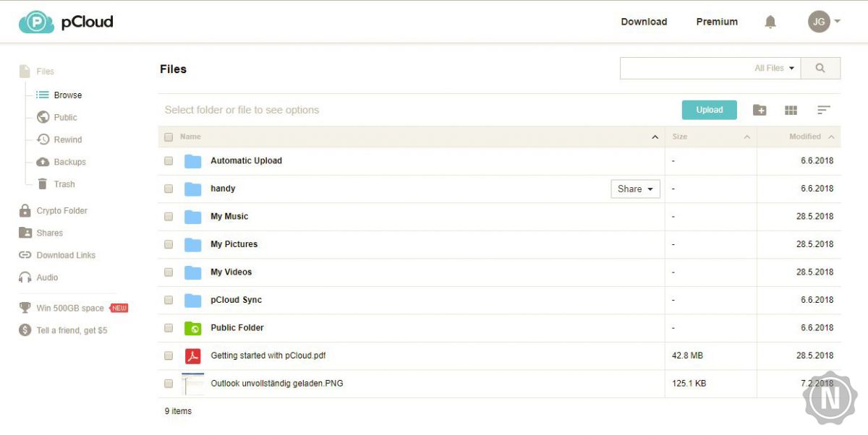
Task: Click the Public globe icon
Action: click(x=43, y=117)
